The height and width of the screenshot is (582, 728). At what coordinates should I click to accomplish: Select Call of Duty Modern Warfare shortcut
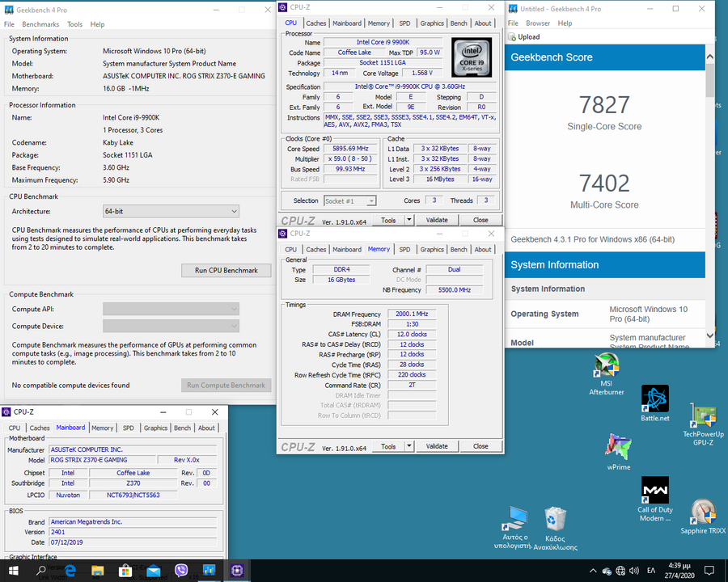655,499
